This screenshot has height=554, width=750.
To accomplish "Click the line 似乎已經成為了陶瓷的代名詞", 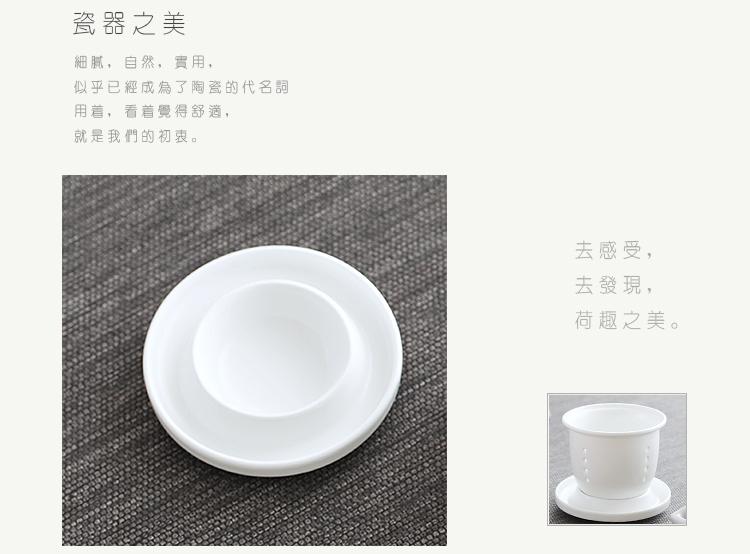I will (181, 87).
